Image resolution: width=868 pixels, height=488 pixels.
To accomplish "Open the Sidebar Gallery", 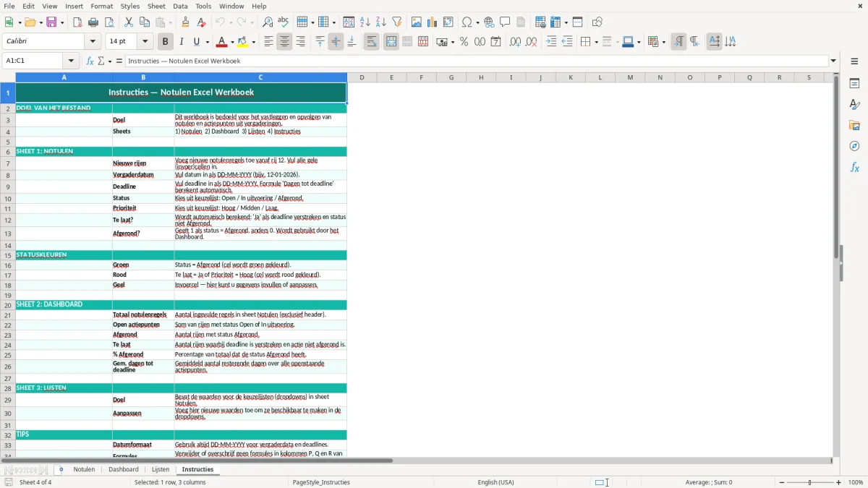I will [x=854, y=125].
